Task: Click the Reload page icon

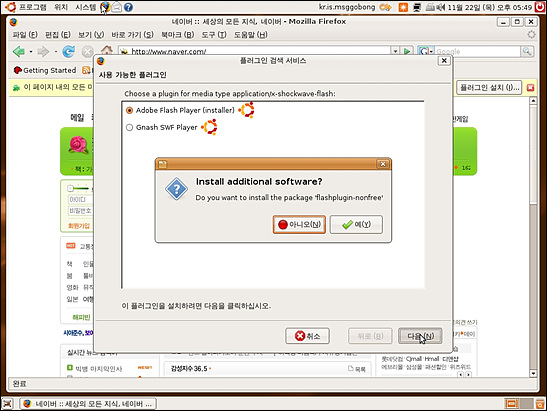Action: pyautogui.click(x=69, y=52)
